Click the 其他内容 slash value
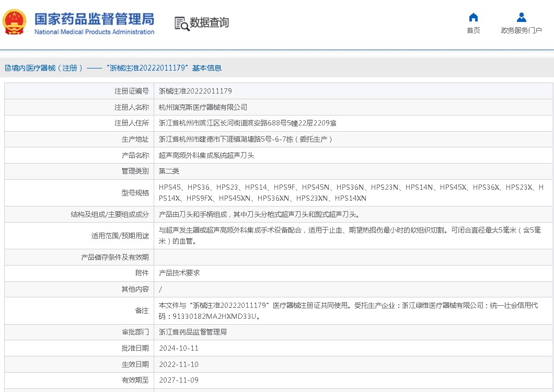Image resolution: width=554 pixels, height=392 pixels. point(160,289)
